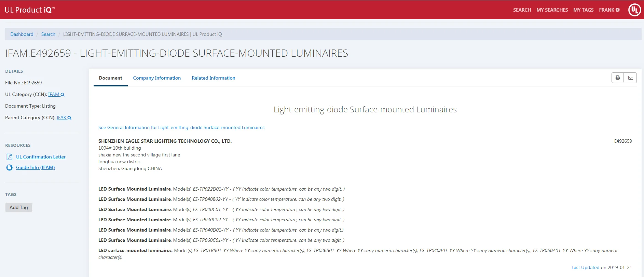Select the Document tab

110,78
